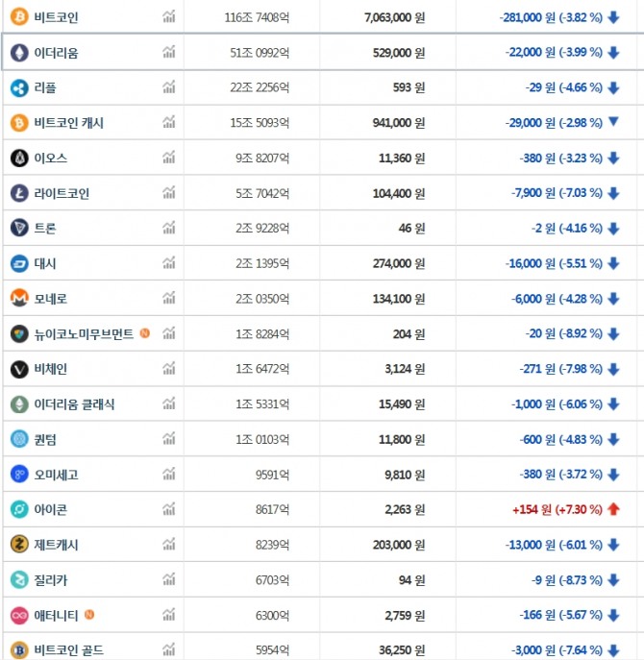Open the 오미세고 coin name link
Viewport: 644px width, 660px height.
click(57, 474)
